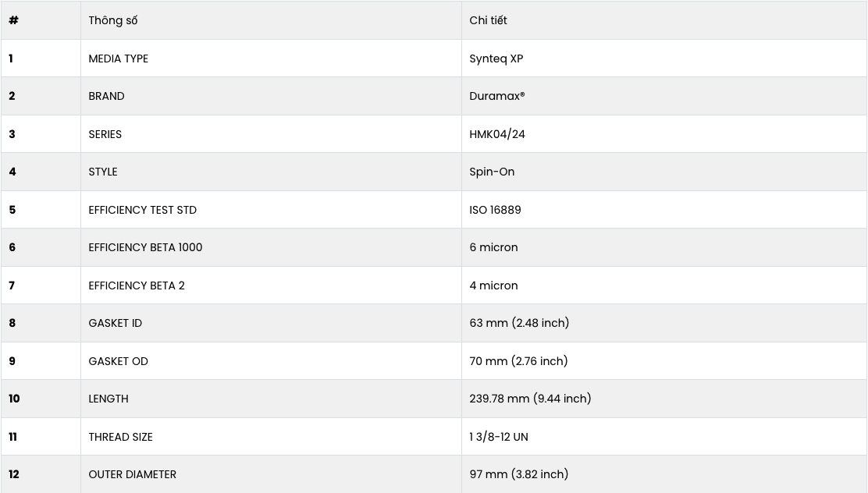The width and height of the screenshot is (868, 493).
Task: Click the '4 micron' efficiency value
Action: click(x=493, y=286)
